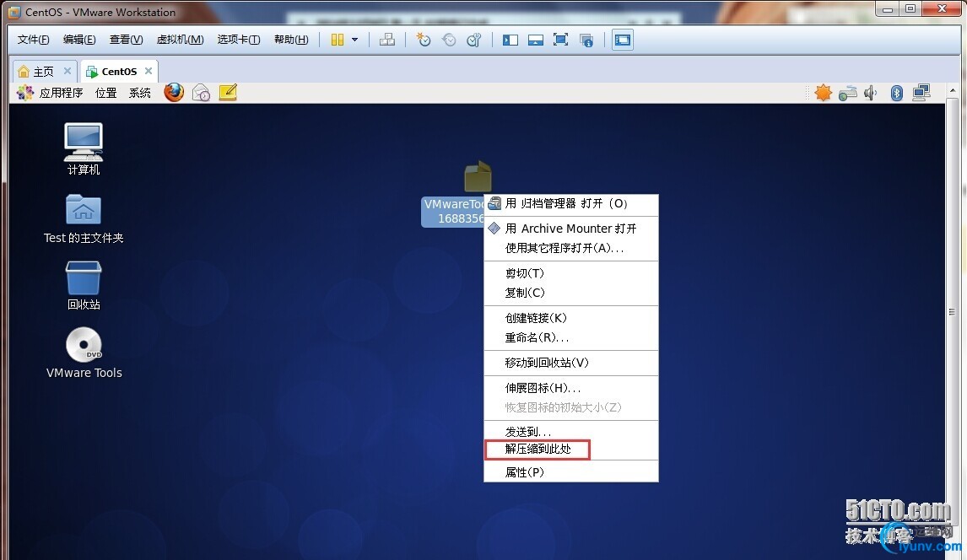Open the 编辑(E) menu
This screenshot has width=967, height=560.
[79, 40]
